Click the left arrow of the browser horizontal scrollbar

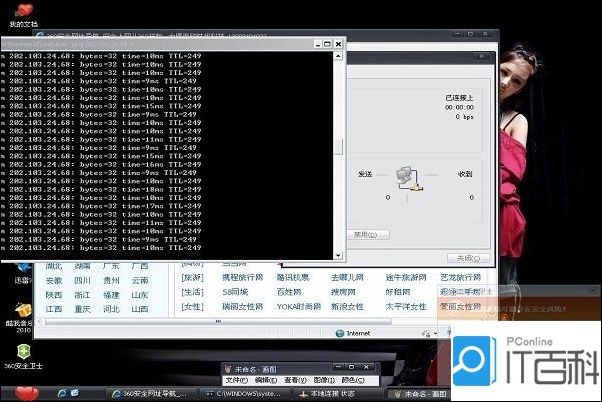(40, 322)
